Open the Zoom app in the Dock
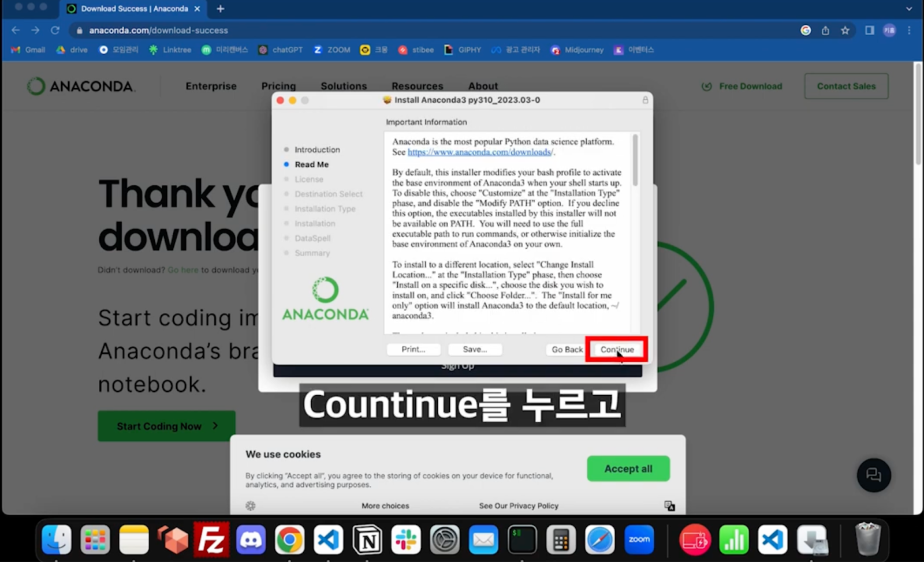Viewport: 924px width, 562px height. tap(639, 540)
